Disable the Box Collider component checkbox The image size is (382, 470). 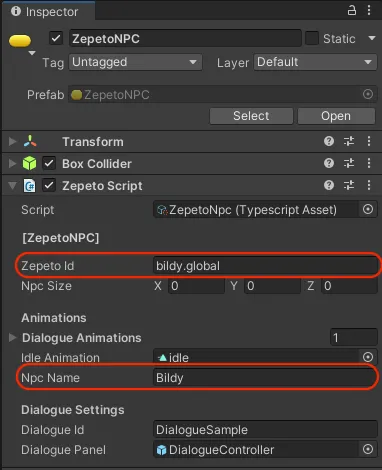[x=49, y=163]
